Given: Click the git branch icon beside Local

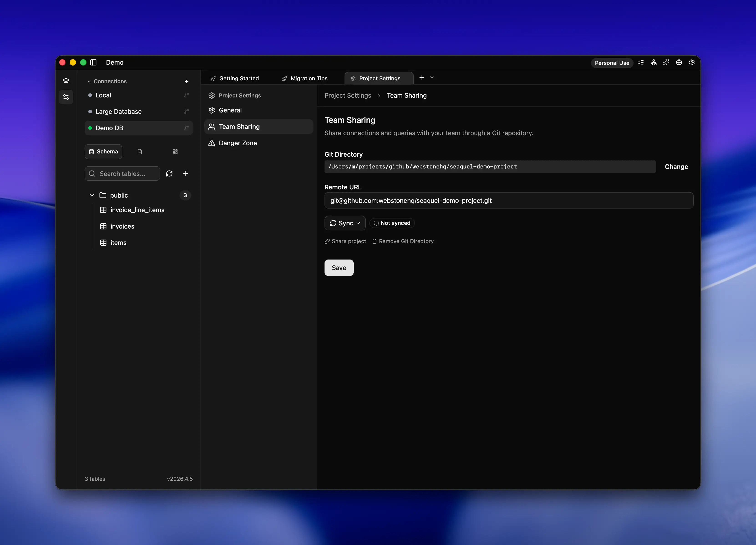Looking at the screenshot, I should point(187,95).
